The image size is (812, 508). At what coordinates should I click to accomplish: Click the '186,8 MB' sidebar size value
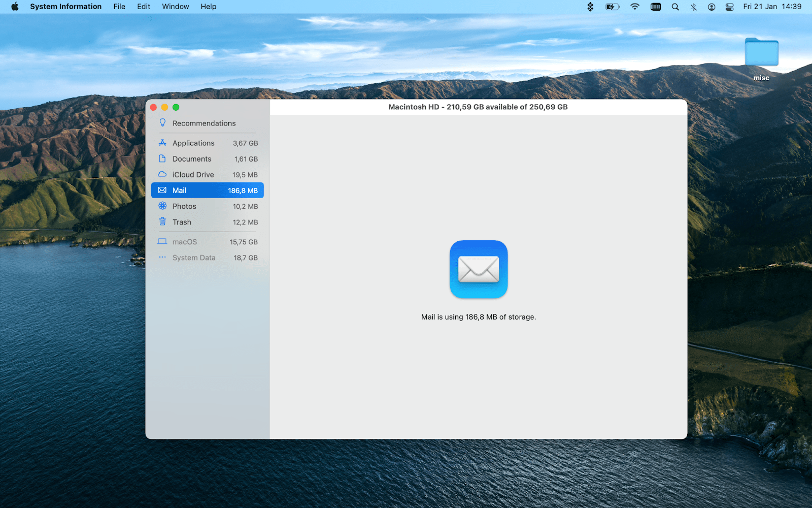pos(243,190)
